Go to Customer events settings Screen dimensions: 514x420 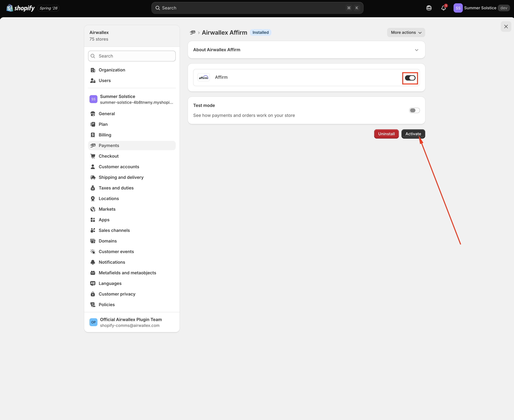pyautogui.click(x=132, y=252)
